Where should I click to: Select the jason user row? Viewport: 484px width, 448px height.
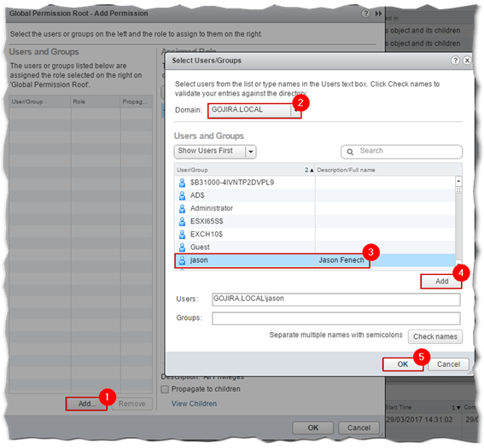315,260
